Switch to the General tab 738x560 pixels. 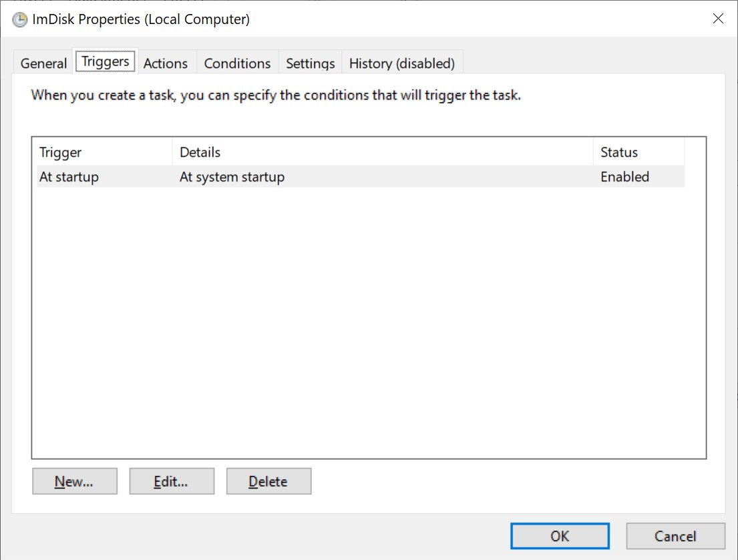click(x=43, y=63)
